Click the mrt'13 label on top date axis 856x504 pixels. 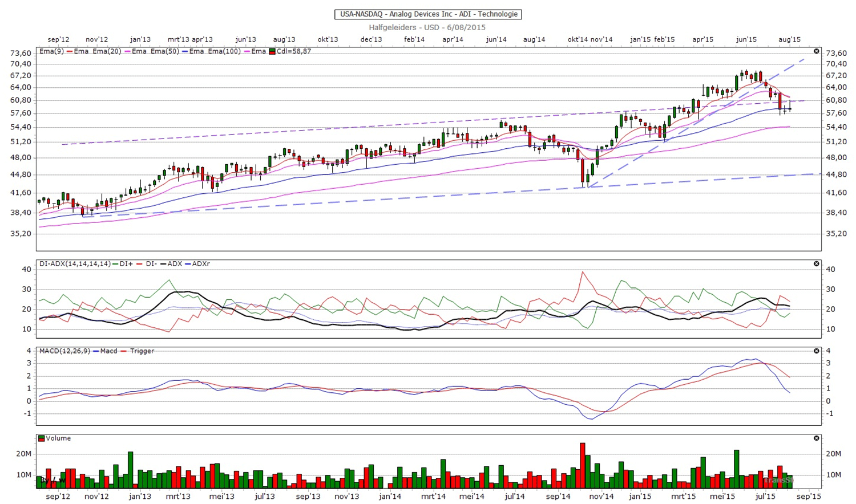(178, 39)
